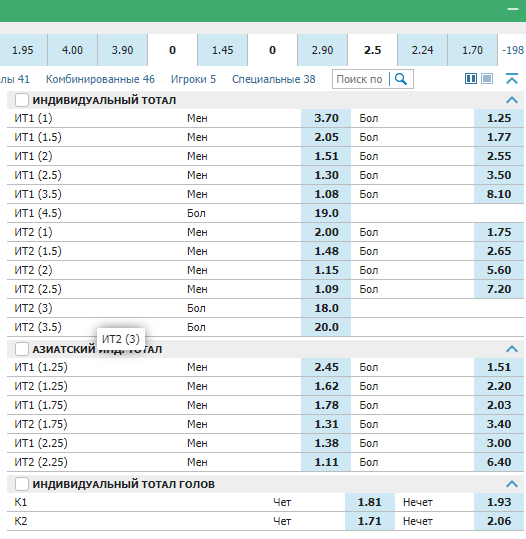Tick the Индивидуальный тотал checkbox
Image resolution: width=526 pixels, height=539 pixels.
(x=22, y=100)
